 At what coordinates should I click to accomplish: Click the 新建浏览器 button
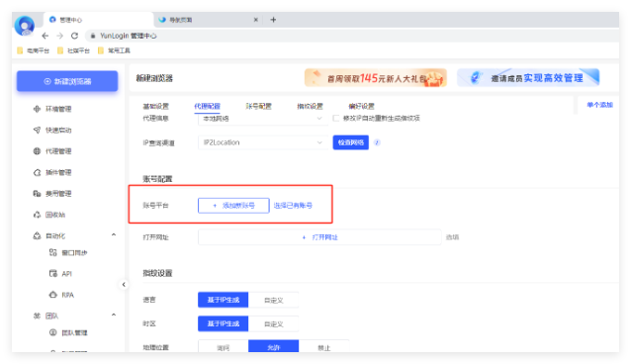pyautogui.click(x=67, y=81)
